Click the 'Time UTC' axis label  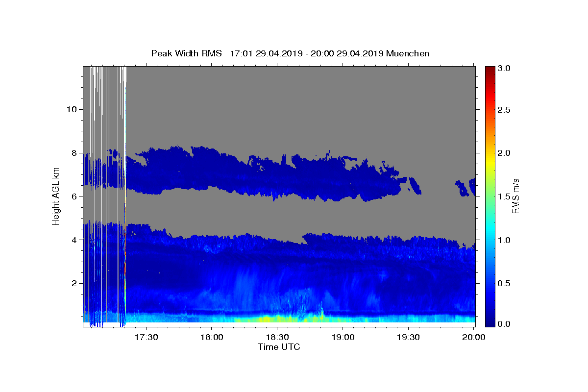click(x=279, y=347)
